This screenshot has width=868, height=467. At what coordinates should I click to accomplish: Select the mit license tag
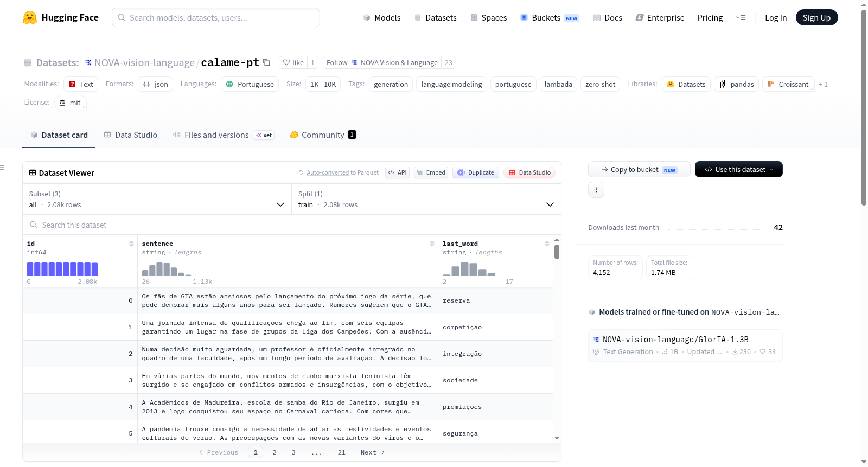71,103
